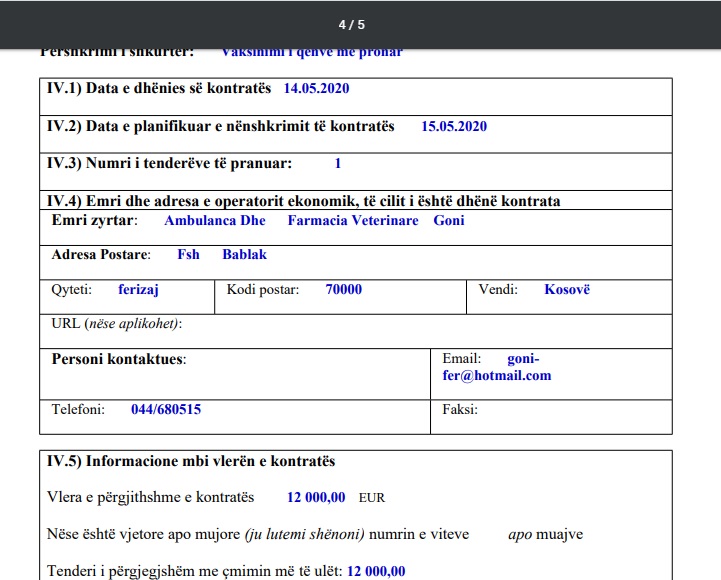Select the postal code "70000"
This screenshot has width=721, height=580.
(x=344, y=289)
